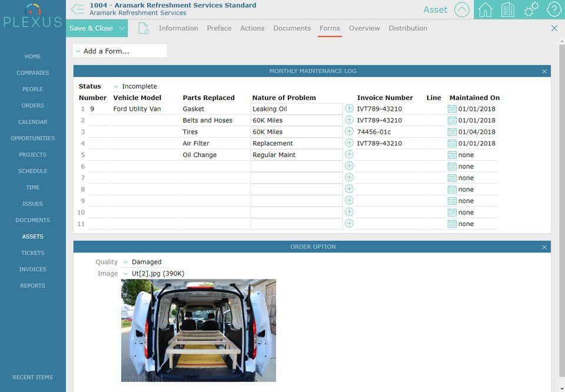Click plus icon on Belts and Hoses row
Viewport: 565px width, 392px height.
click(x=349, y=120)
